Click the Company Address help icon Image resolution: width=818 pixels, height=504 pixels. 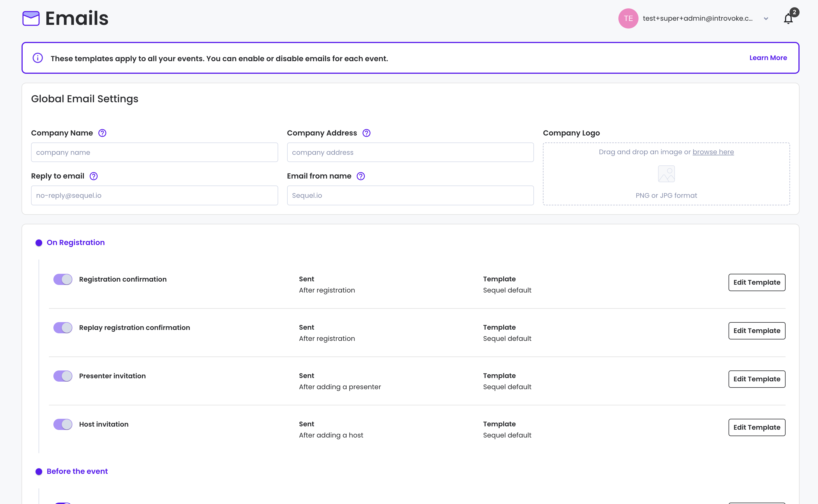[367, 133]
